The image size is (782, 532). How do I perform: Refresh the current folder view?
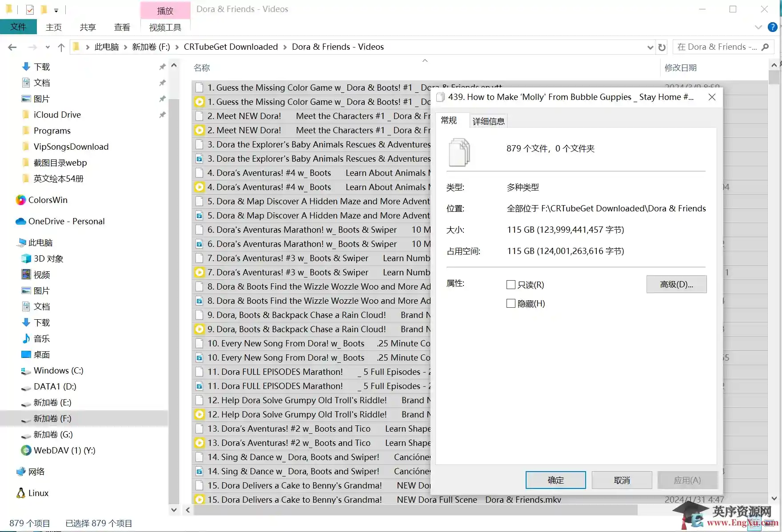tap(662, 47)
